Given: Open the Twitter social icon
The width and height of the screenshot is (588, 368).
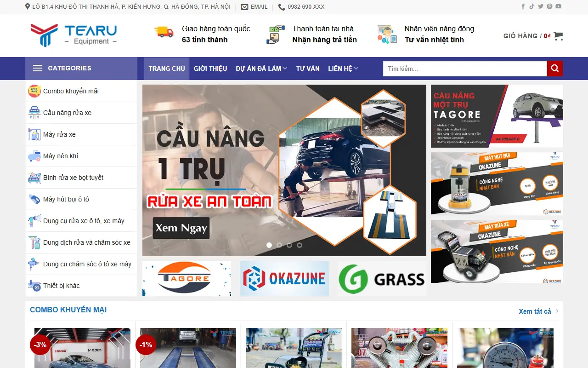Looking at the screenshot, I should coord(541,6).
